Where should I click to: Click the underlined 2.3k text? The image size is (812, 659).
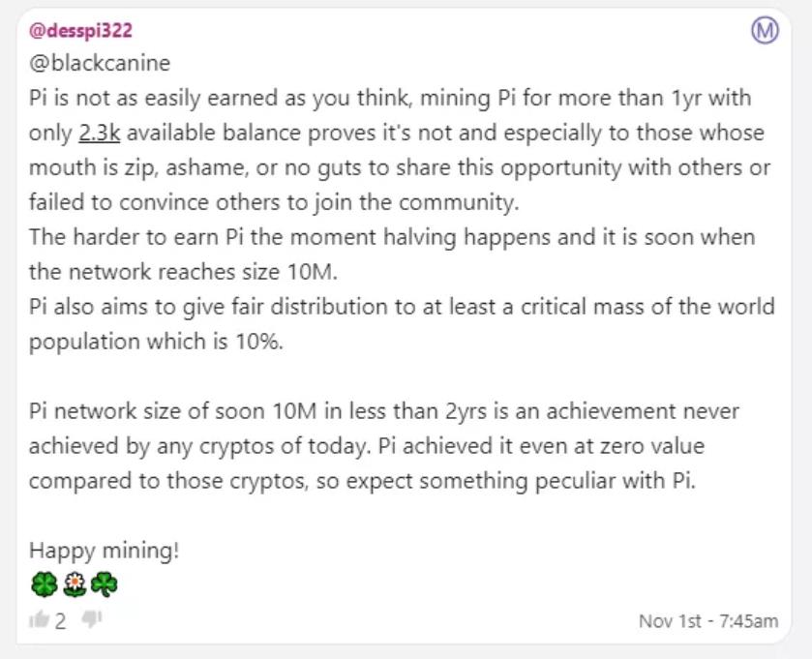(x=100, y=133)
